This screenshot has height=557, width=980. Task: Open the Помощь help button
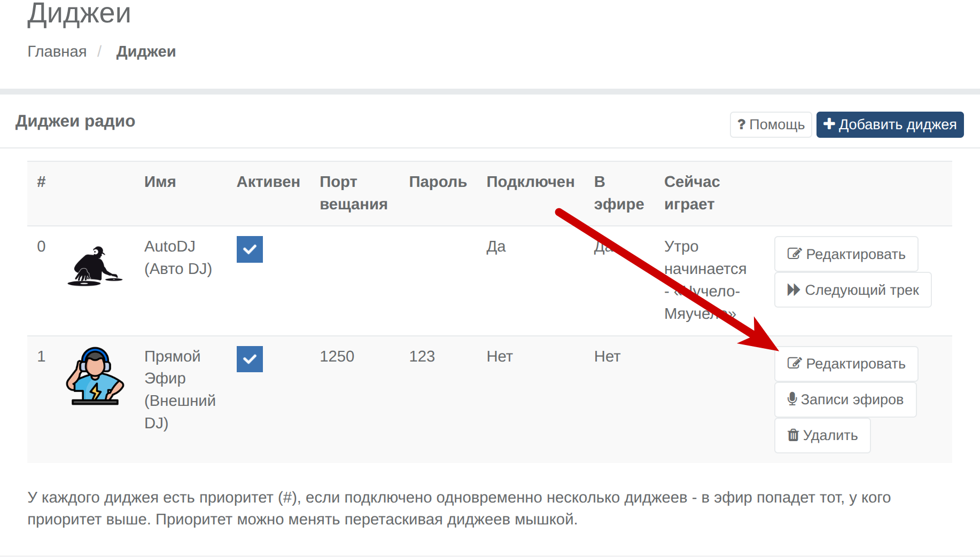coord(771,124)
